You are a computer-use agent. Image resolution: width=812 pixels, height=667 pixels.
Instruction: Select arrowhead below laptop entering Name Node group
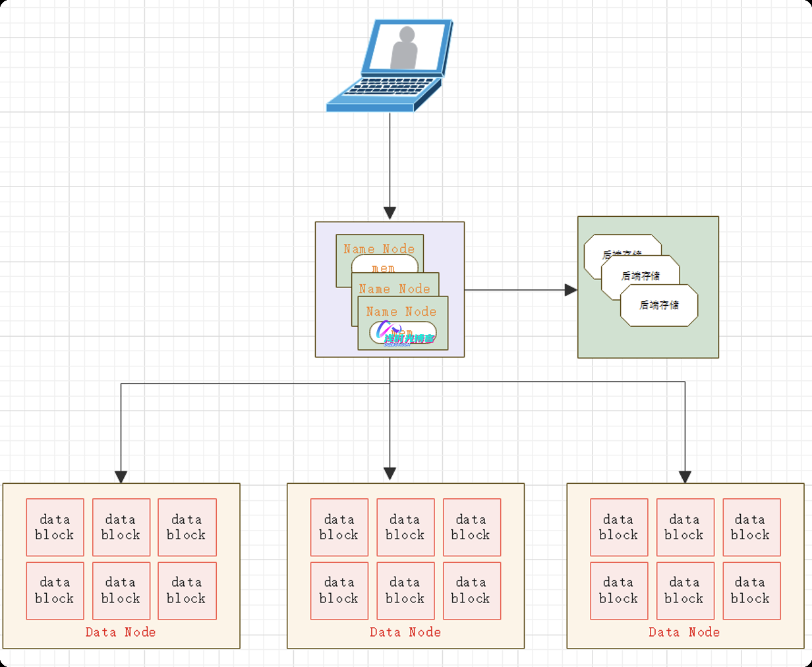coord(390,213)
